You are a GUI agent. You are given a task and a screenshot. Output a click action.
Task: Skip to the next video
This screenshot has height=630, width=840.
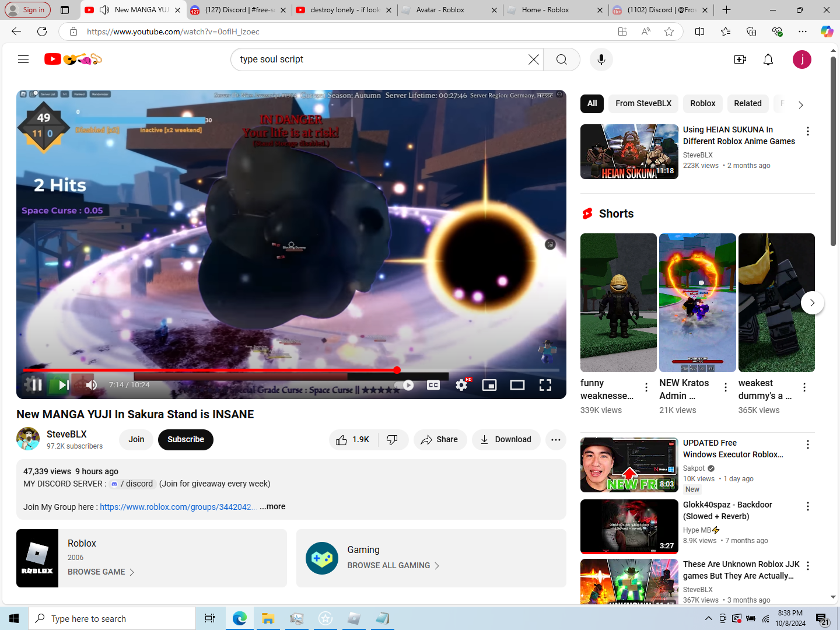(64, 385)
